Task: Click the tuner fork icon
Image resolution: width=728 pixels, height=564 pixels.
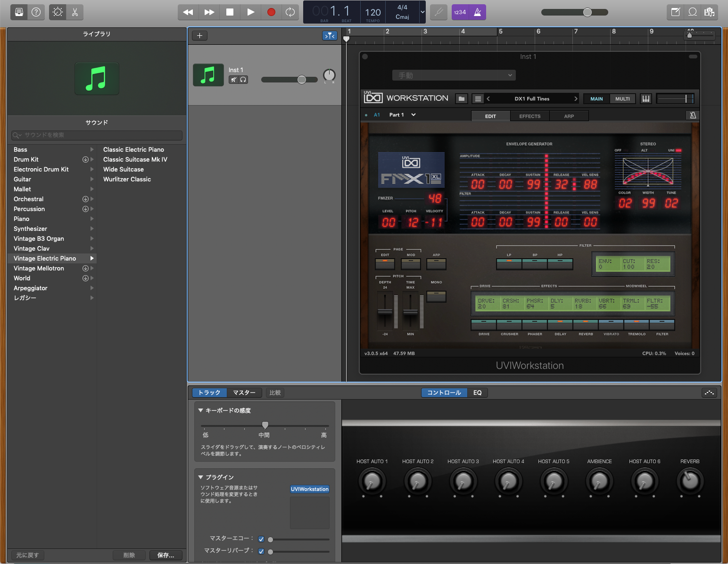Action: click(438, 12)
